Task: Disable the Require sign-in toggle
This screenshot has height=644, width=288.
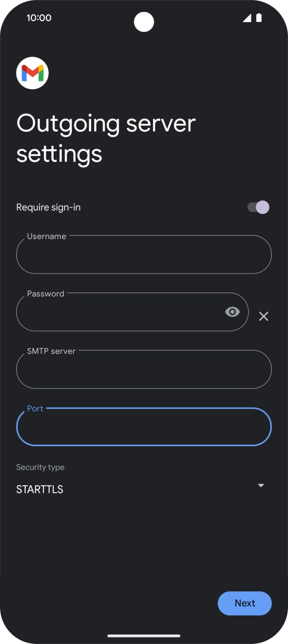Action: (256, 207)
